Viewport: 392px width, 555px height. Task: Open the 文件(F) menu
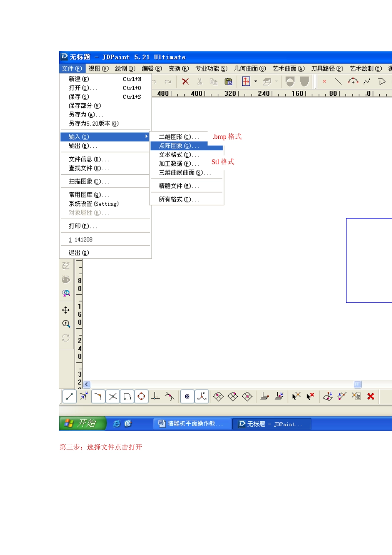(72, 69)
